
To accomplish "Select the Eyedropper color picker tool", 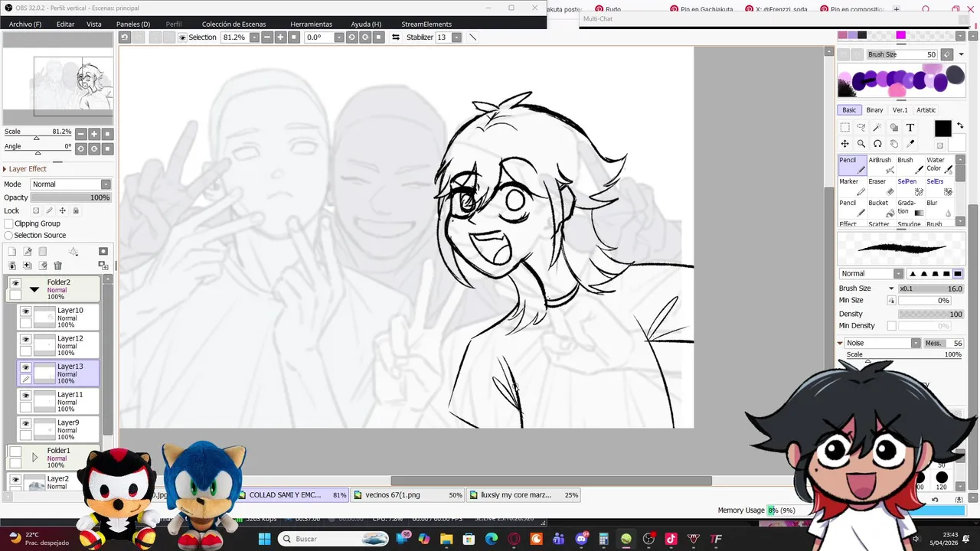I will click(910, 144).
